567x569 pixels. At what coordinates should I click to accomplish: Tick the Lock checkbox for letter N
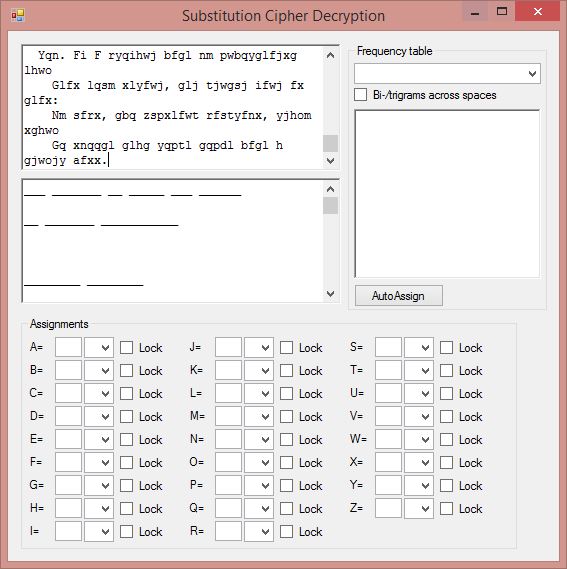(x=286, y=439)
